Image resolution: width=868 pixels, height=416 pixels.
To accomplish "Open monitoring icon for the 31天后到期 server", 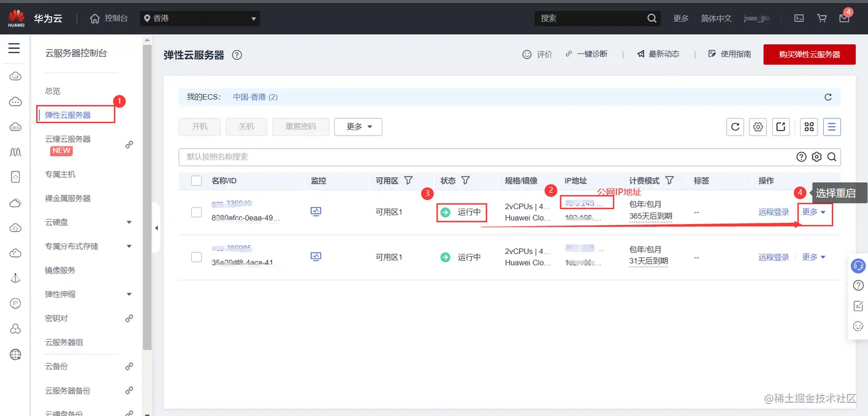I will pyautogui.click(x=316, y=257).
